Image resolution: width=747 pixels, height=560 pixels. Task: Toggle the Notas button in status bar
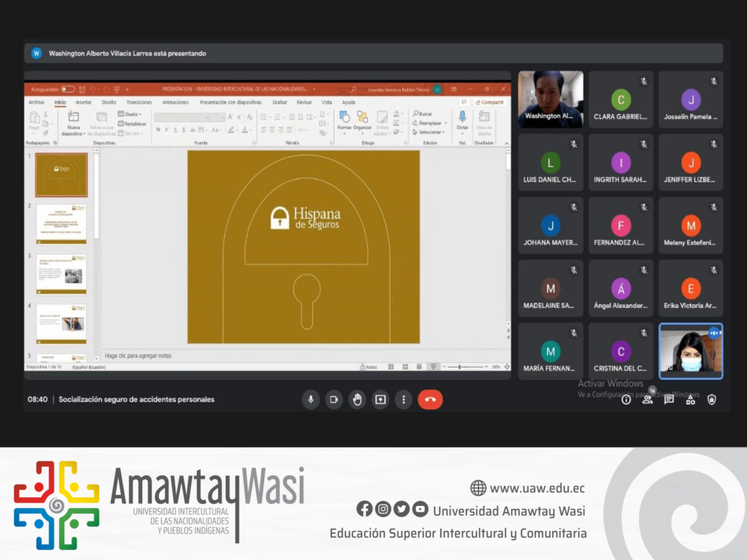pos(368,367)
